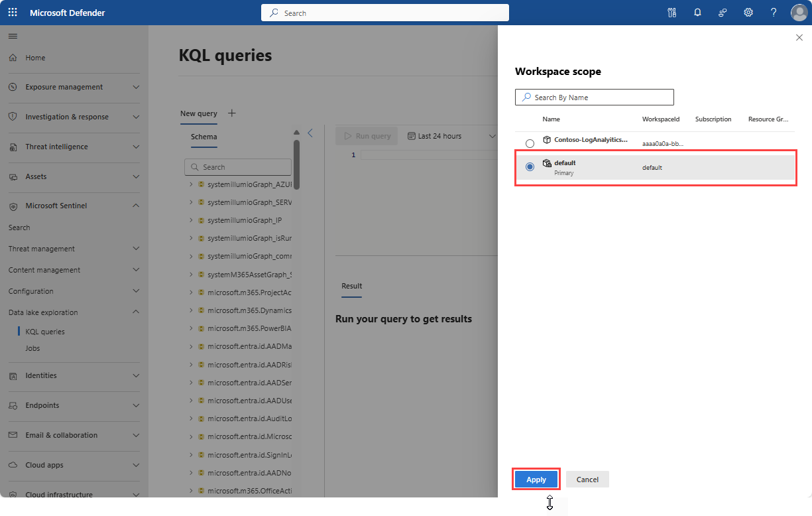Select the default workspace radio button
The height and width of the screenshot is (516, 812).
[530, 167]
